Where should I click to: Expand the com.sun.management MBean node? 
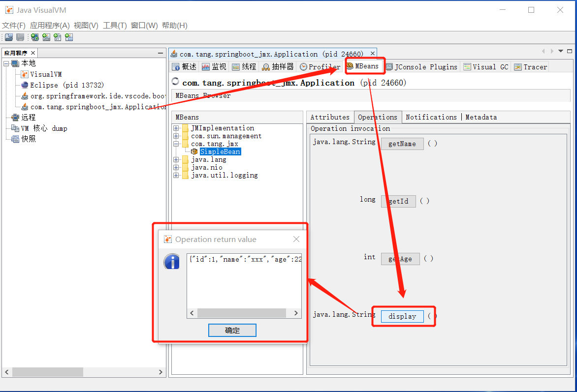click(176, 136)
